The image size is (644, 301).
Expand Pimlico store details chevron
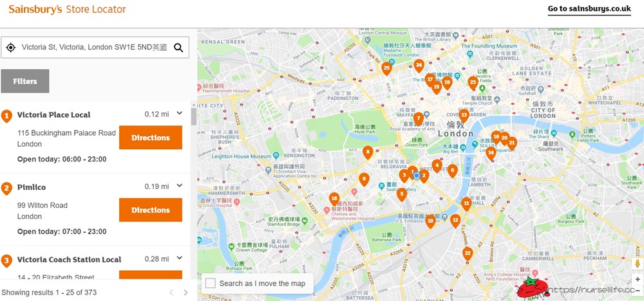[180, 185]
